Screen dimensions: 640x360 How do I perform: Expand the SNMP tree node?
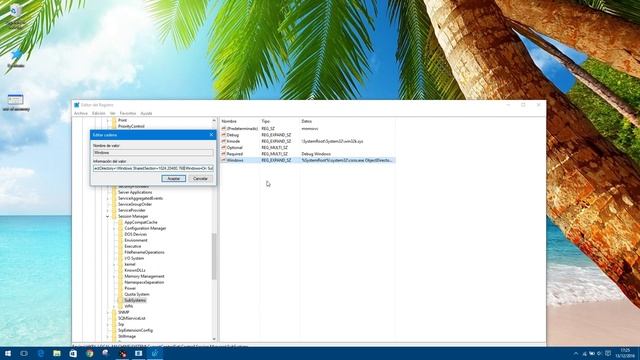[108, 312]
